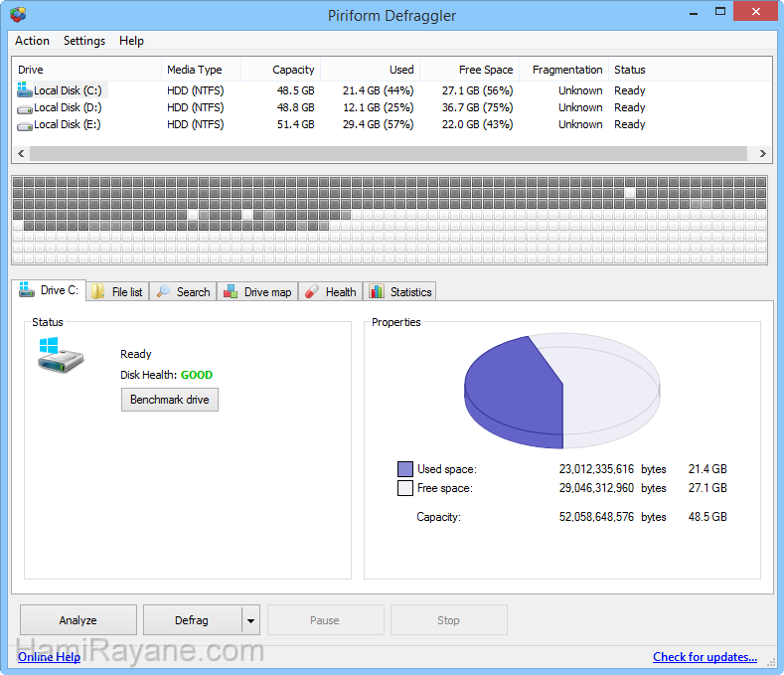Screen dimensions: 784x675
Task: Click the Local Disk (D:) drive icon
Action: coord(25,107)
